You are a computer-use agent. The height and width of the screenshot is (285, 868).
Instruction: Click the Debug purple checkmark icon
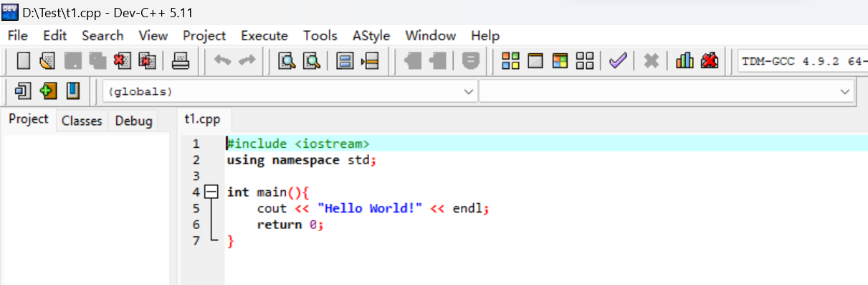618,61
